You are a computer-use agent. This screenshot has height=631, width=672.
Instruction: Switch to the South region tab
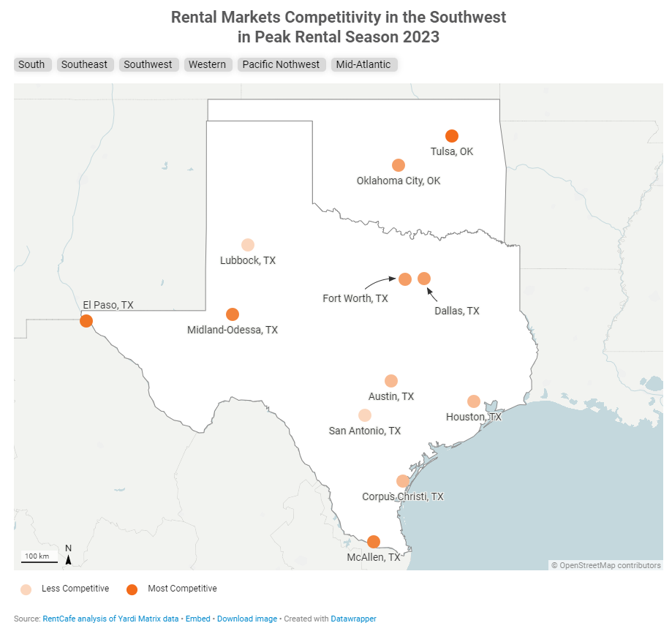tap(31, 64)
